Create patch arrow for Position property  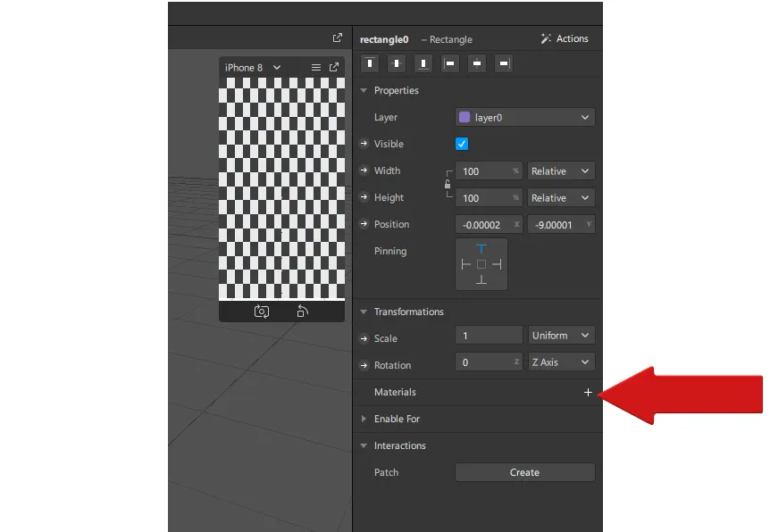click(364, 224)
